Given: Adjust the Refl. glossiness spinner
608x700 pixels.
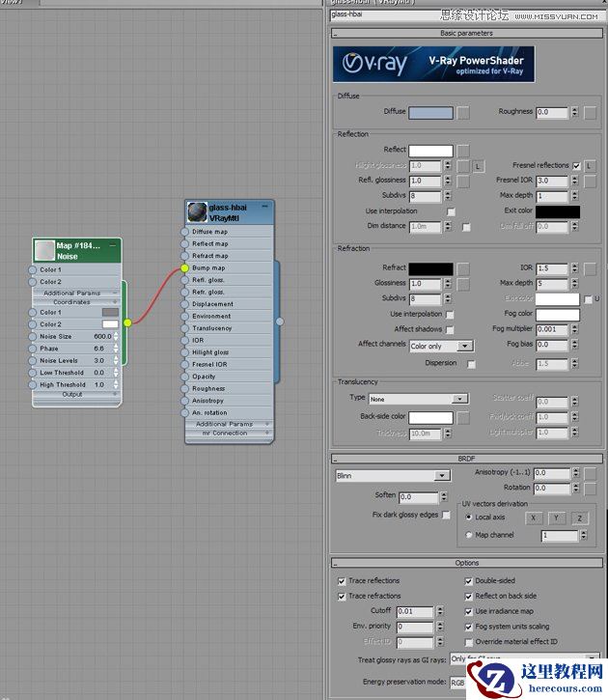Looking at the screenshot, I should [448, 181].
